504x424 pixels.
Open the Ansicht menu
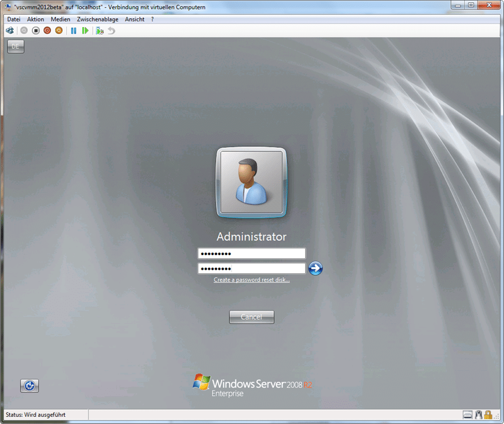point(134,19)
